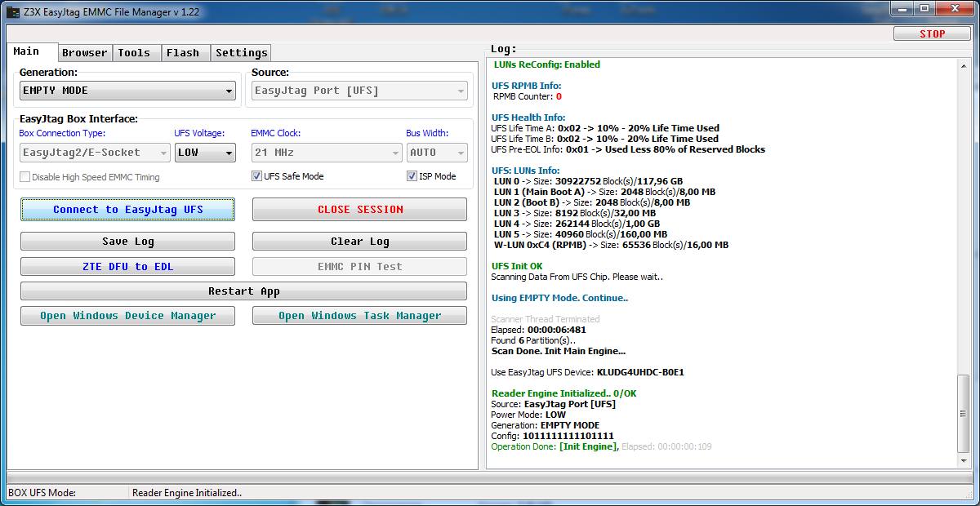980x506 pixels.
Task: Maximize the Z3X EasyJtag window
Action: (925, 9)
